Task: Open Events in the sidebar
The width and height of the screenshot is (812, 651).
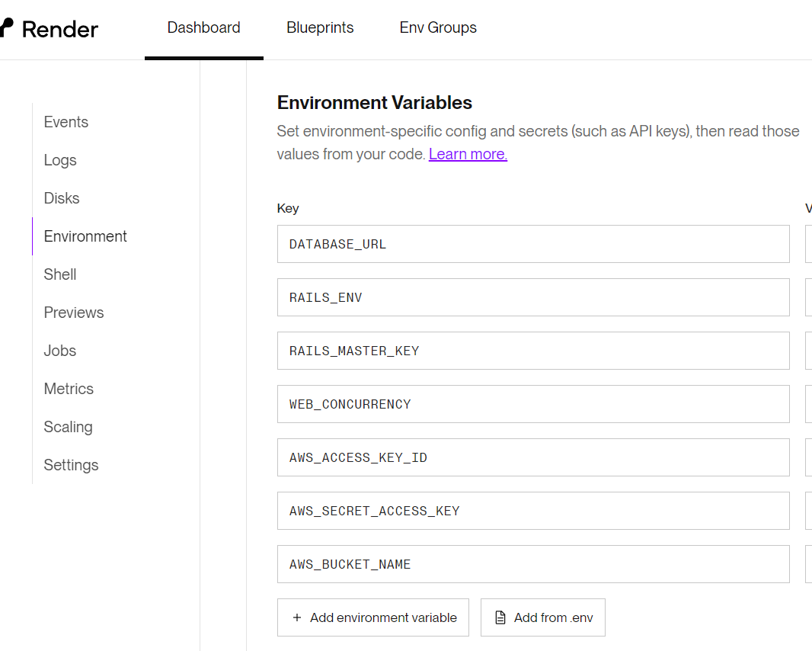Action: point(66,122)
